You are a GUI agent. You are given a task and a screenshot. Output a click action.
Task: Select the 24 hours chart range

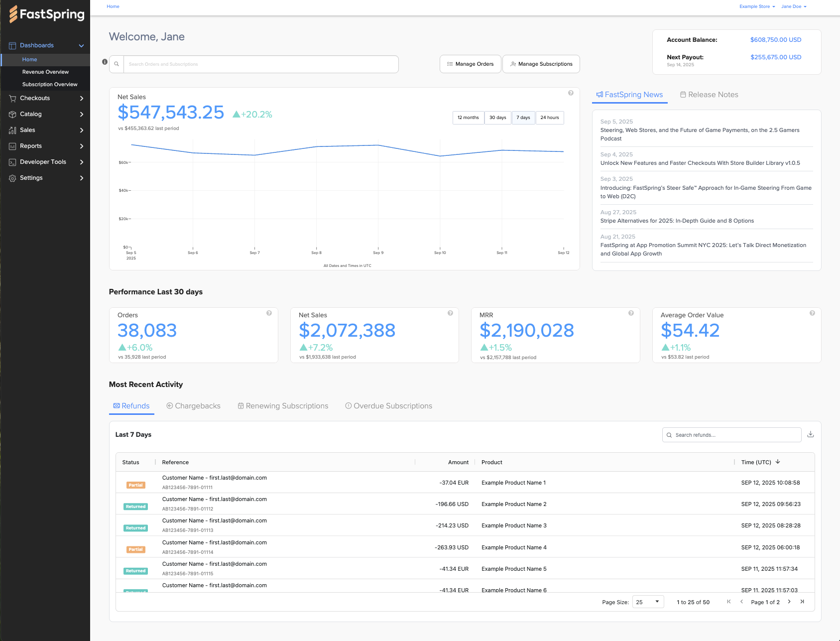click(550, 118)
